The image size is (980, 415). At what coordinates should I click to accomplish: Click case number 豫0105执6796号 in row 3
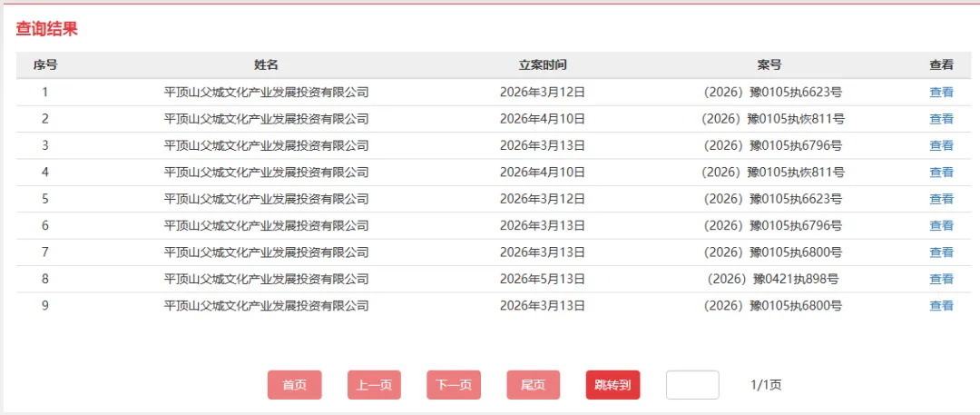click(772, 146)
